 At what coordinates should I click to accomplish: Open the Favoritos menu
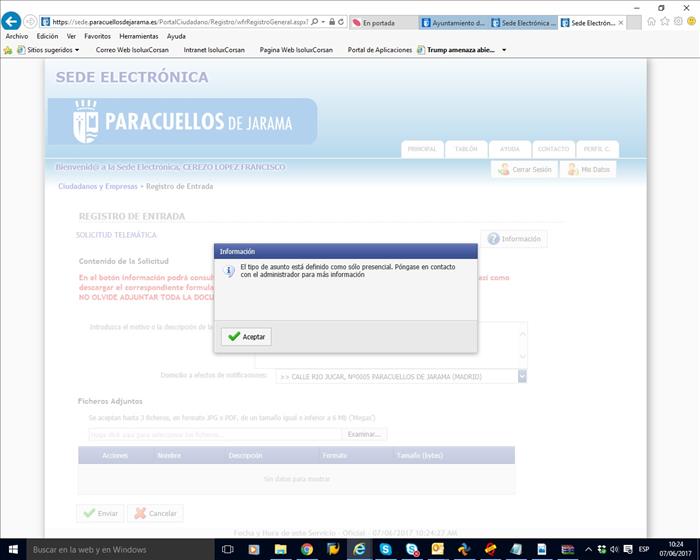pos(97,36)
